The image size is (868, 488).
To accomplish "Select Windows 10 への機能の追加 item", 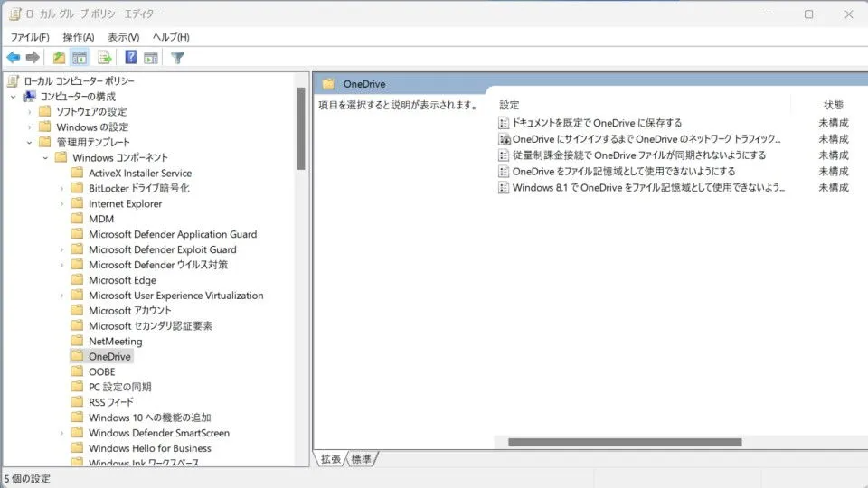I will coord(150,418).
